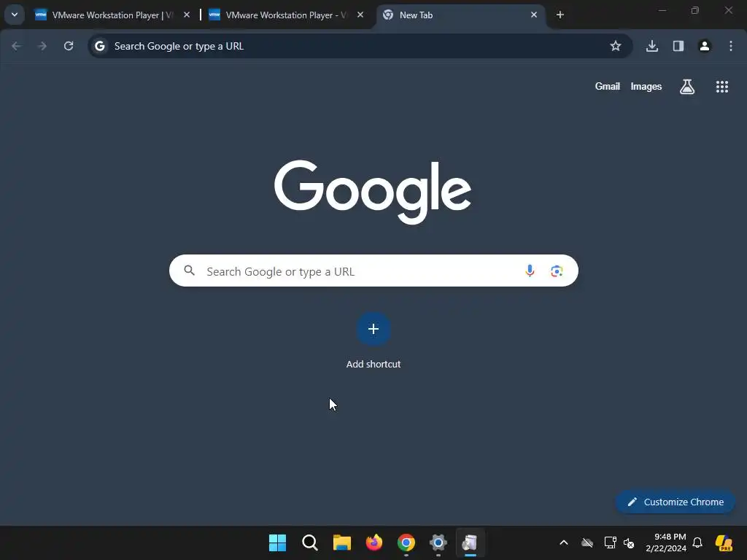
Task: Open Windows taskbar Search
Action: 309,542
